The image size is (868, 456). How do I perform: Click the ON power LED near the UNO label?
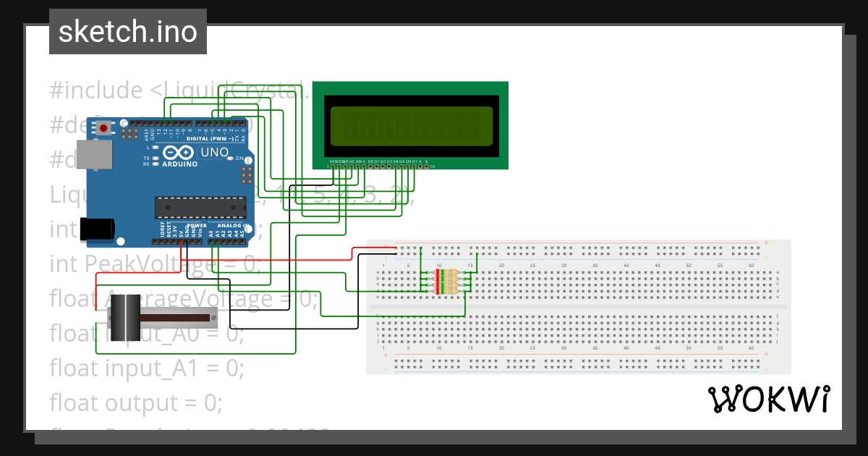click(231, 158)
